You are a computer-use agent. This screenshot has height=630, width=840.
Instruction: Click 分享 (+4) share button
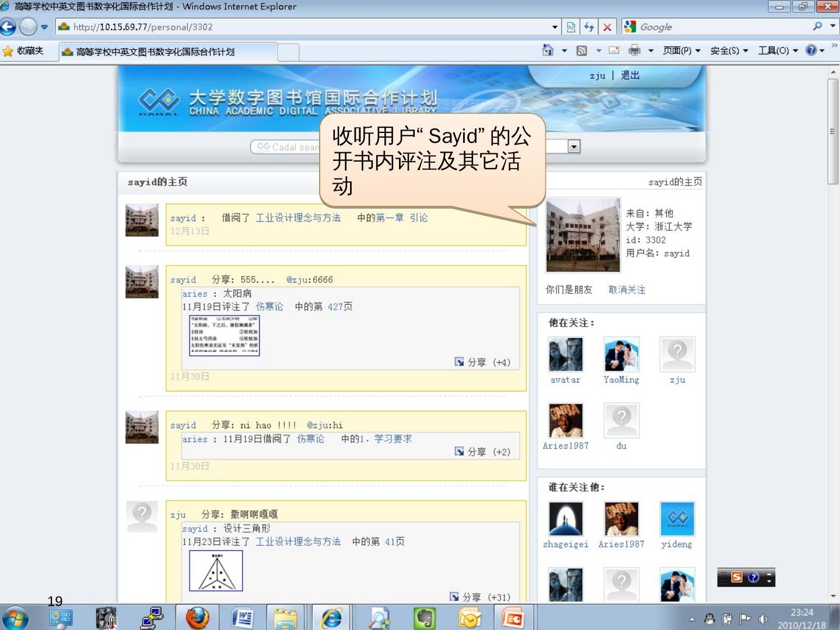pyautogui.click(x=482, y=362)
